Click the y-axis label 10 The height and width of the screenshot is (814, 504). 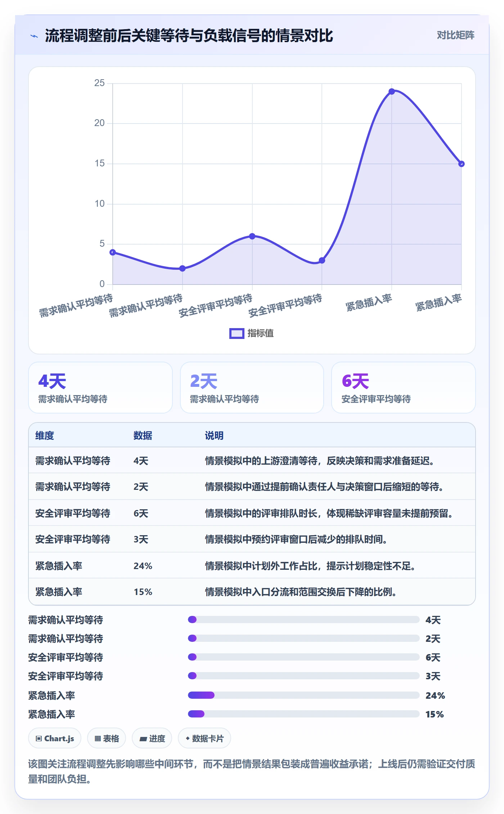(x=99, y=204)
